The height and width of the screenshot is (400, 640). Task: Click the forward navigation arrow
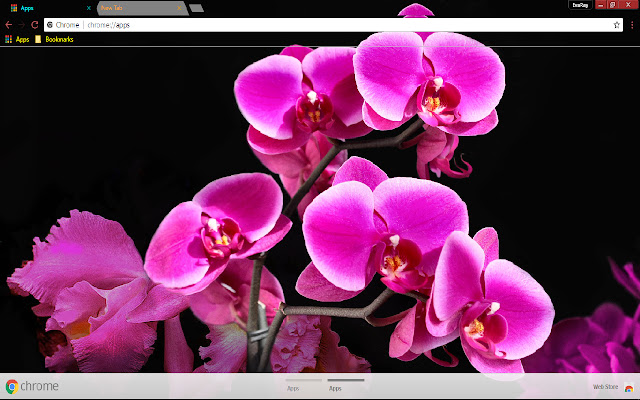click(22, 24)
